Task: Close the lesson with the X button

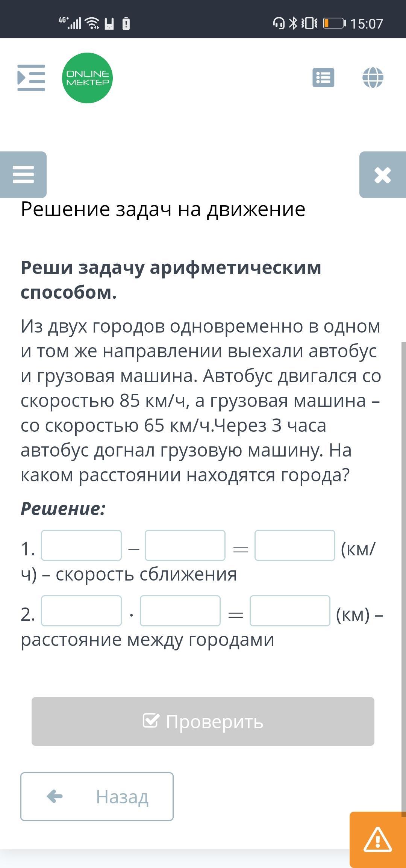Action: point(382,175)
